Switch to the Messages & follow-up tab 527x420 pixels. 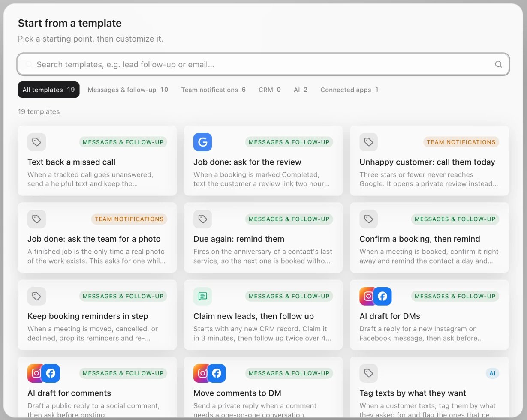tap(128, 90)
